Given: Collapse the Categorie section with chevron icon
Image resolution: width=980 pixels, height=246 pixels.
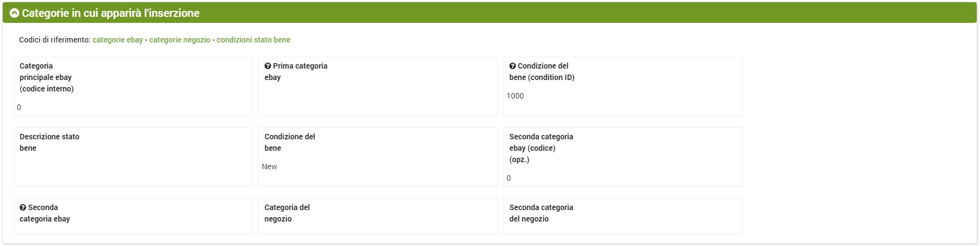Looking at the screenshot, I should coord(14,13).
